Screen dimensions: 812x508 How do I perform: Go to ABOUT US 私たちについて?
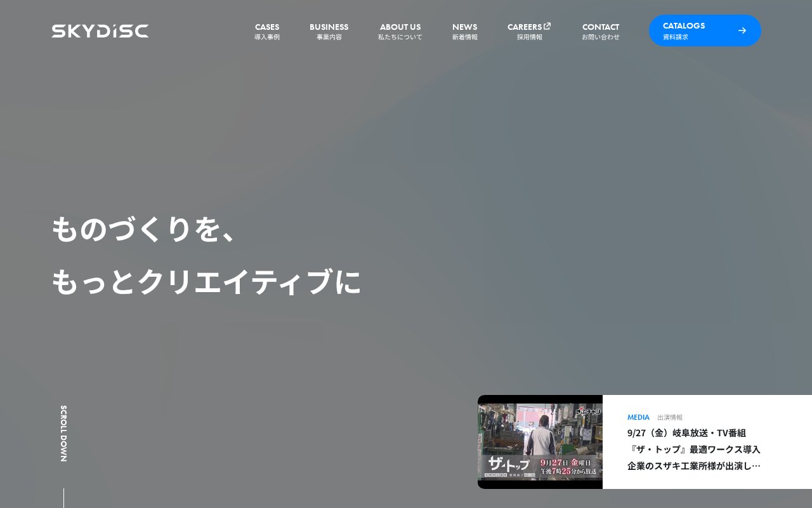coord(400,31)
